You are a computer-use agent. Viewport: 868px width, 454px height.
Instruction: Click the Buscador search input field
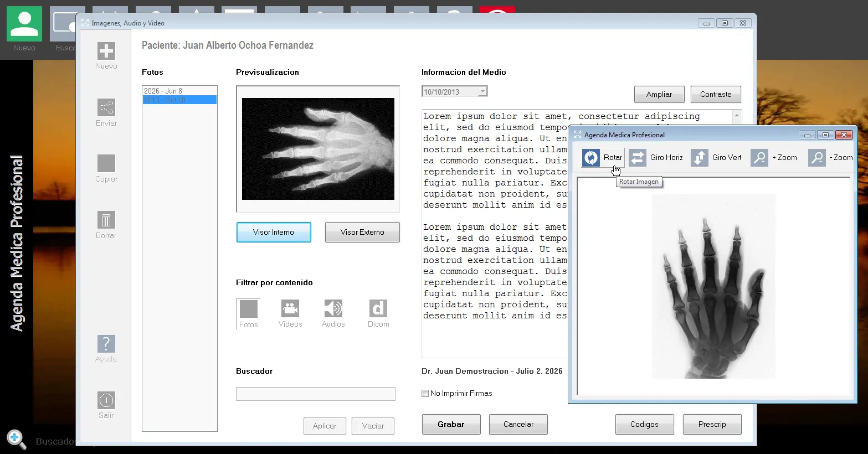(x=316, y=394)
